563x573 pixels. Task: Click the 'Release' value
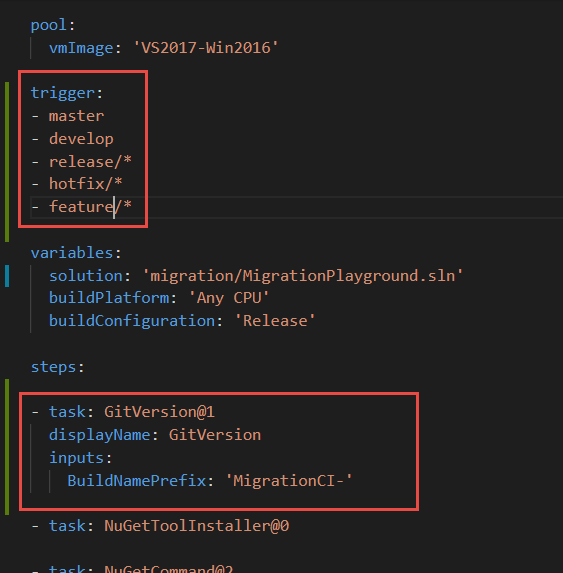click(x=275, y=321)
